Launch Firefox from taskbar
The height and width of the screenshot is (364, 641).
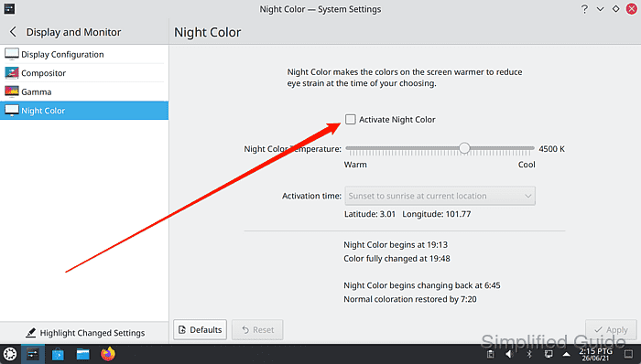[x=108, y=354]
